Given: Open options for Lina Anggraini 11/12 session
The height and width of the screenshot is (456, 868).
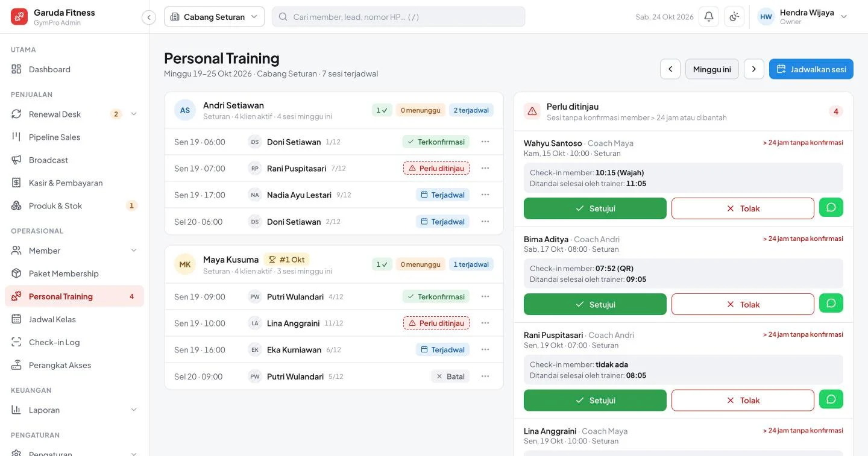Looking at the screenshot, I should click(x=485, y=323).
